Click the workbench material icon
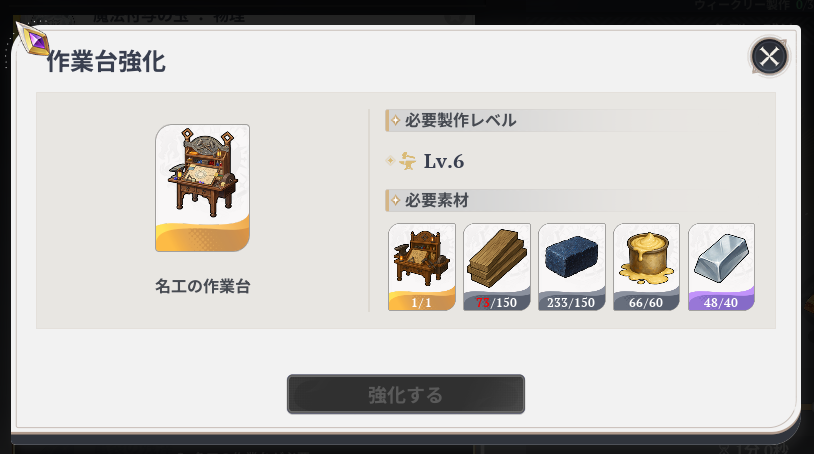This screenshot has width=814, height=454. pyautogui.click(x=422, y=267)
